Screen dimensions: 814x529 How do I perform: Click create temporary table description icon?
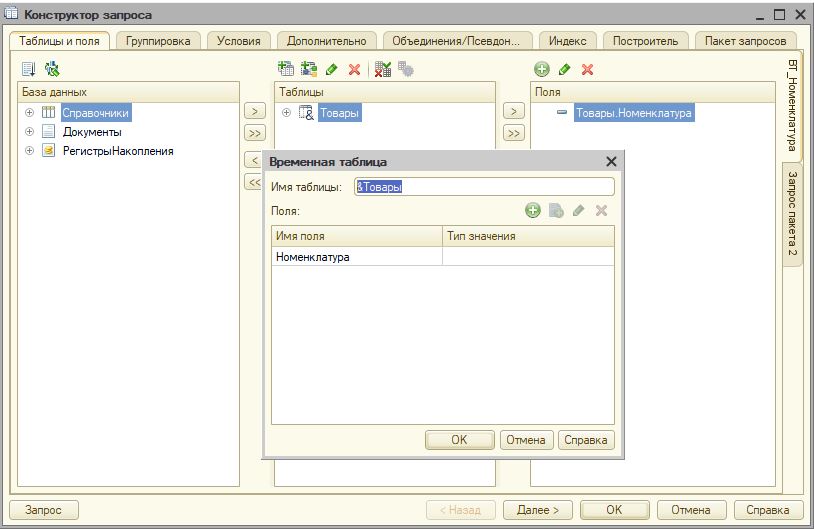tap(308, 69)
